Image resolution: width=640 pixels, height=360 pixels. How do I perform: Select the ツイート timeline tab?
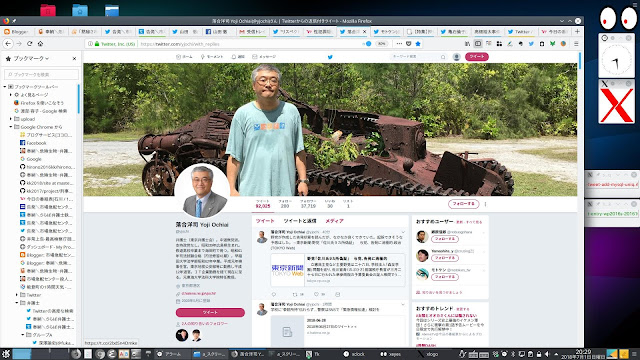click(x=265, y=221)
